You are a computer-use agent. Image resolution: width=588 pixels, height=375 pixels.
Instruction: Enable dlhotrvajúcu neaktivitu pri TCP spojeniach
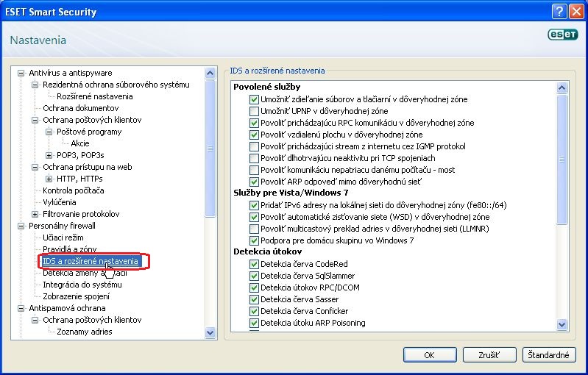tap(254, 159)
